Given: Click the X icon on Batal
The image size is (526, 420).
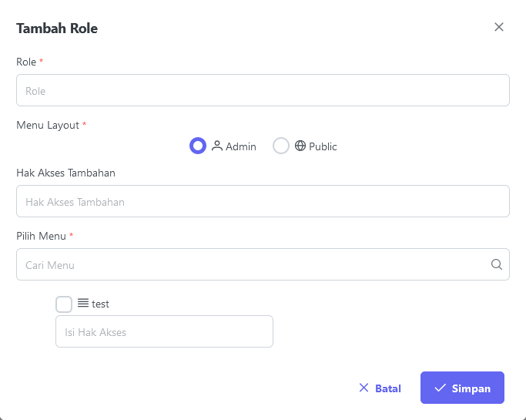Looking at the screenshot, I should click(364, 388).
